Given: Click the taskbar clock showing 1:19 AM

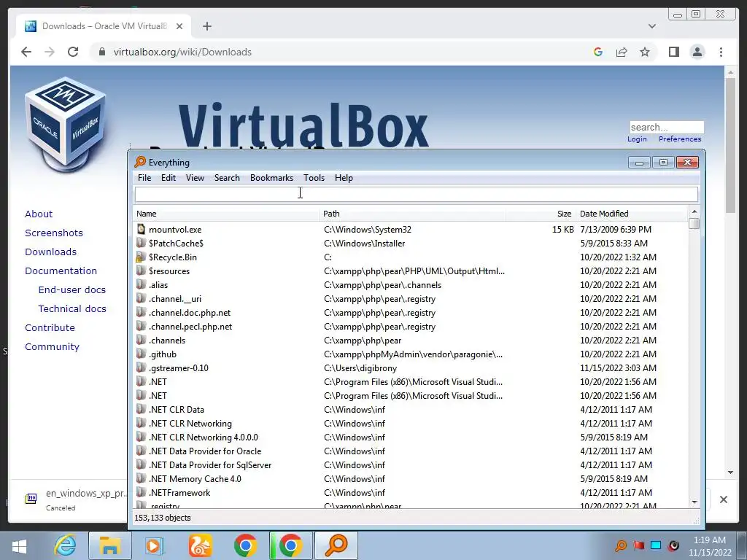Looking at the screenshot, I should (x=709, y=546).
